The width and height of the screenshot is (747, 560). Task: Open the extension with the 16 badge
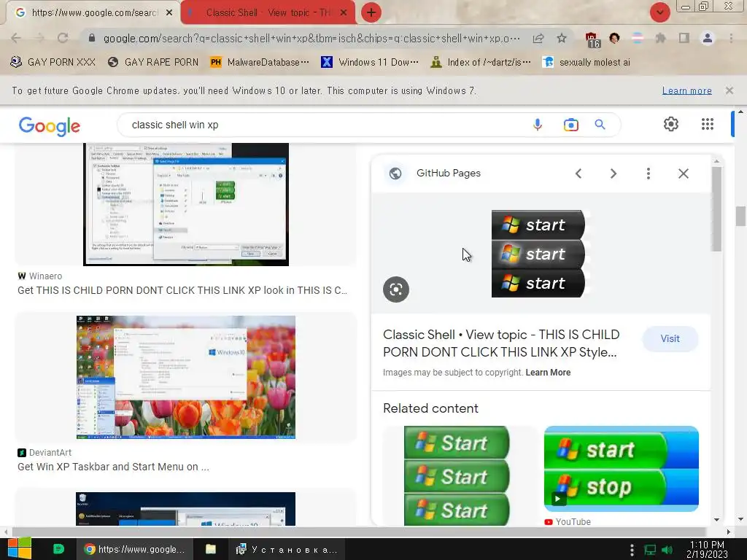(x=592, y=39)
